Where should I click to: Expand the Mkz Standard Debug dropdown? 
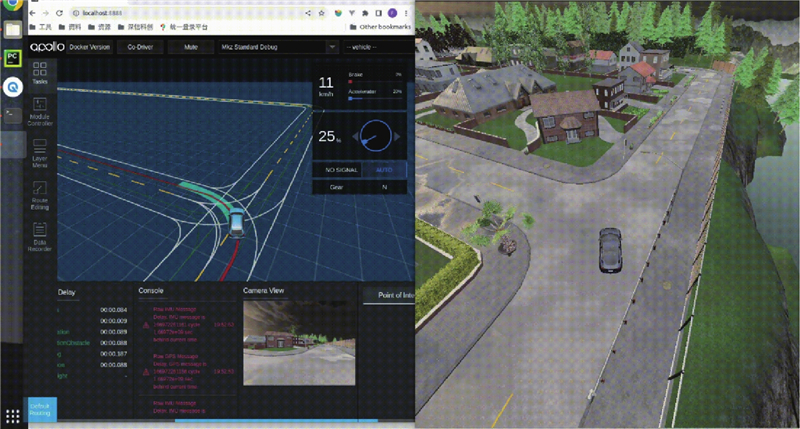pyautogui.click(x=274, y=46)
